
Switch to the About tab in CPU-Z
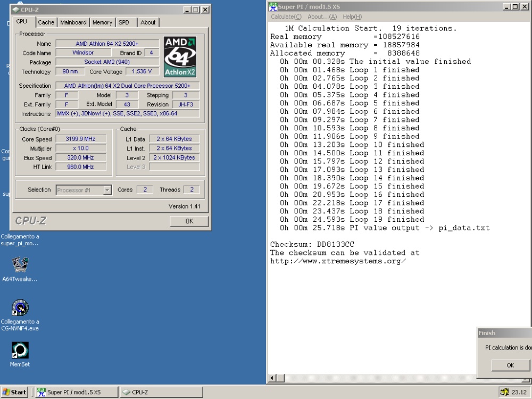coord(148,22)
